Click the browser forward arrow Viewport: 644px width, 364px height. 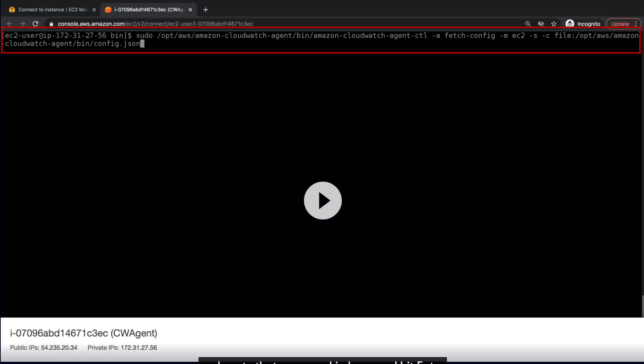[23, 24]
